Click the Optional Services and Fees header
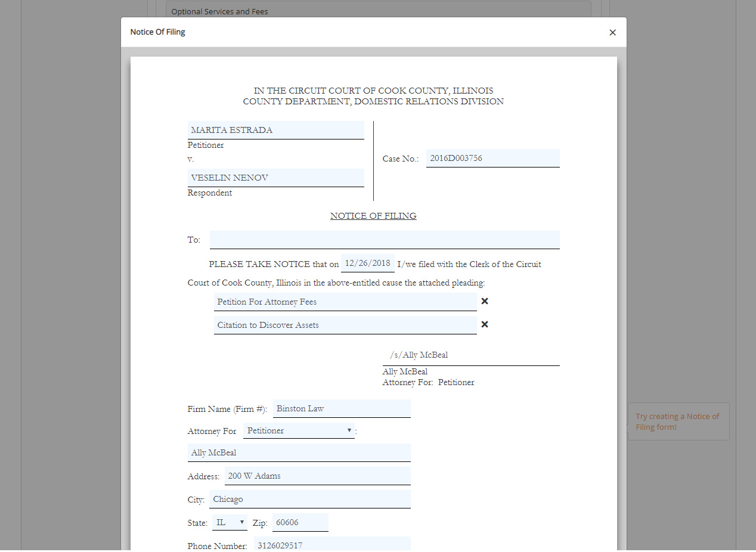Viewport: 756px width, 552px height. point(378,11)
